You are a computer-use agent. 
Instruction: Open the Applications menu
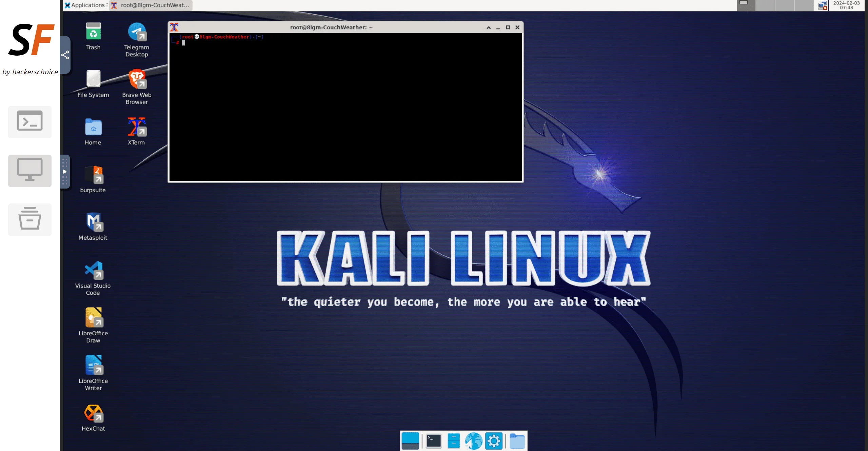84,5
